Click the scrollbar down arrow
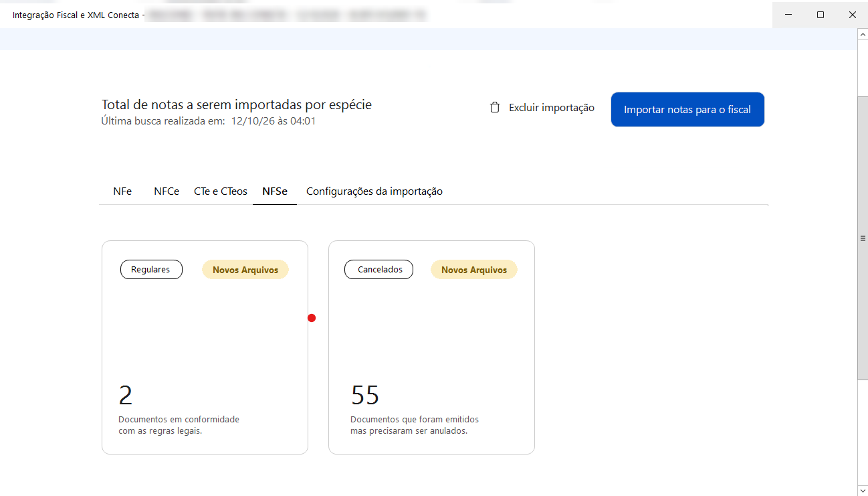868x496 pixels. (x=863, y=490)
